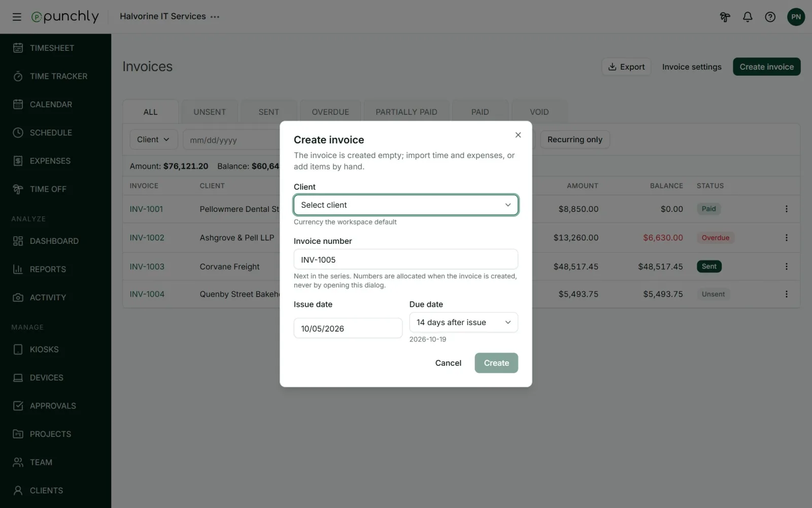Open Kiosks in the sidebar
The height and width of the screenshot is (508, 812).
coord(55,350)
